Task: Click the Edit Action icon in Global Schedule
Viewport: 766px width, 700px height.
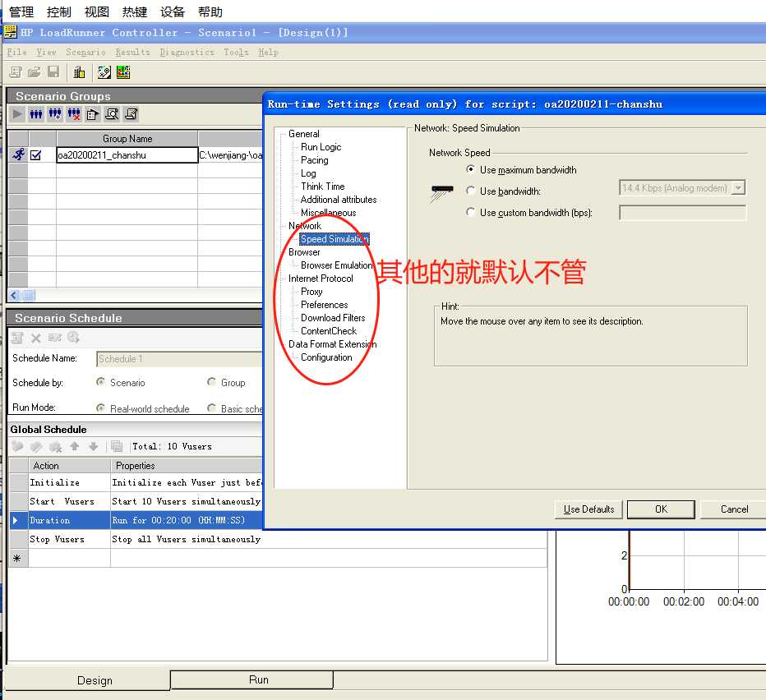Action: click(37, 446)
